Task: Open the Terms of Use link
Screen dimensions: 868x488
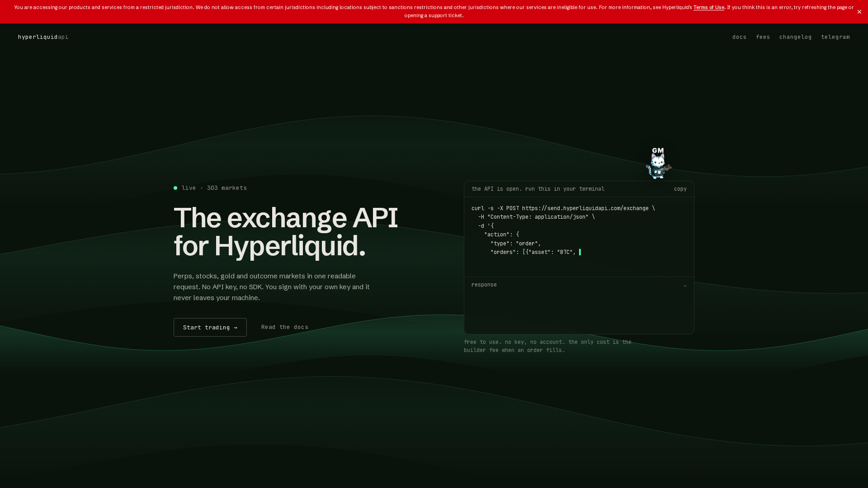Action: pyautogui.click(x=708, y=8)
